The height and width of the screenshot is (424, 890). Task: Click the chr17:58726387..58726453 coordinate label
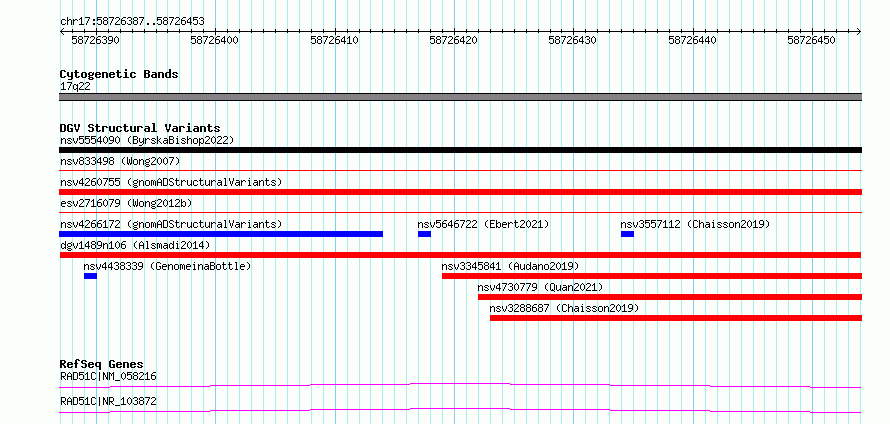(x=132, y=22)
